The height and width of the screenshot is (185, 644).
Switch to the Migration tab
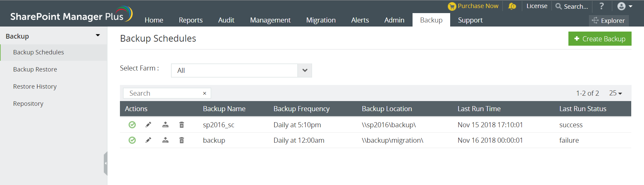tap(321, 20)
